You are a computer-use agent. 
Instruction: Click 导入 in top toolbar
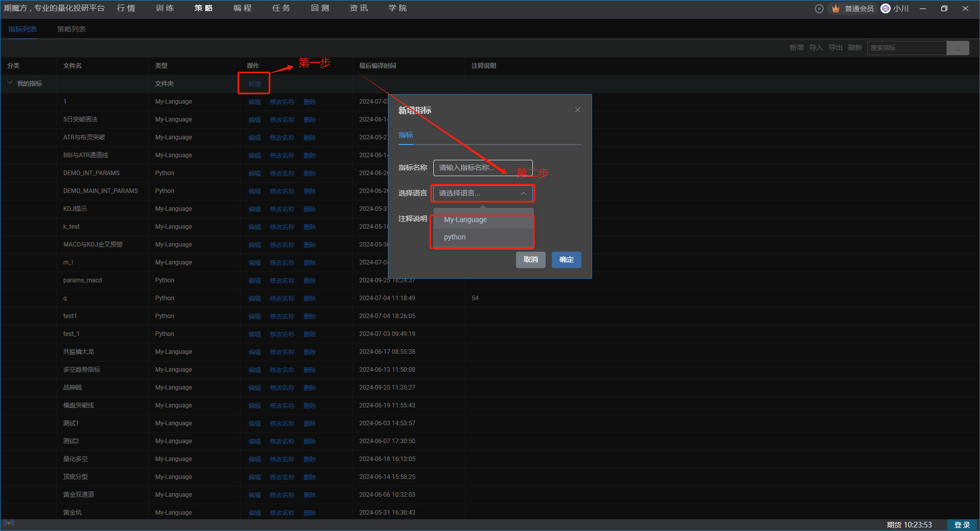(x=816, y=48)
